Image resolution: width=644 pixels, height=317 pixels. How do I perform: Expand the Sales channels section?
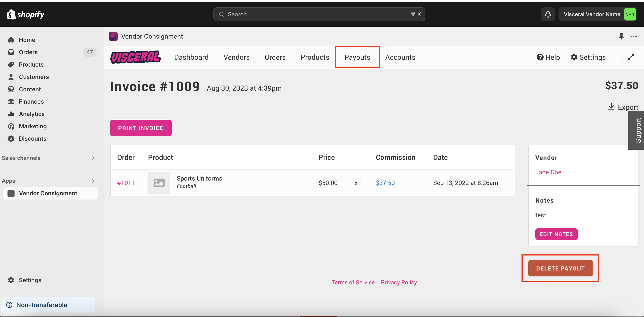(x=93, y=158)
